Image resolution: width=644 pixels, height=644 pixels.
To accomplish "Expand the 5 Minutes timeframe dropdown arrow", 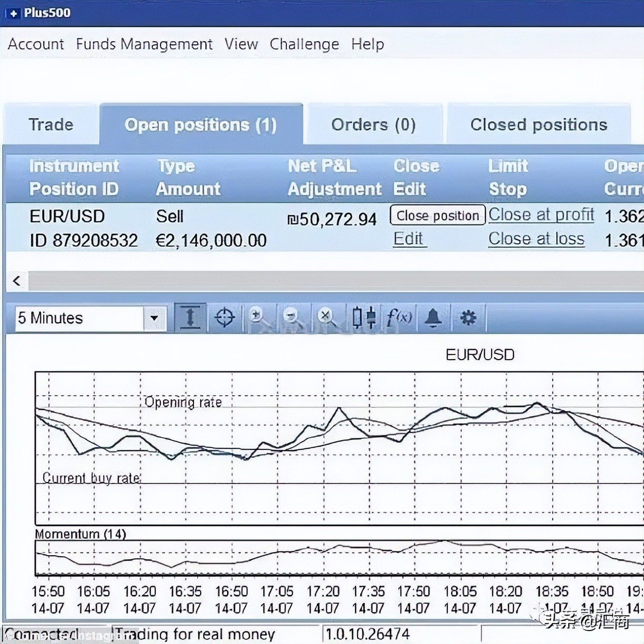I will point(154,318).
